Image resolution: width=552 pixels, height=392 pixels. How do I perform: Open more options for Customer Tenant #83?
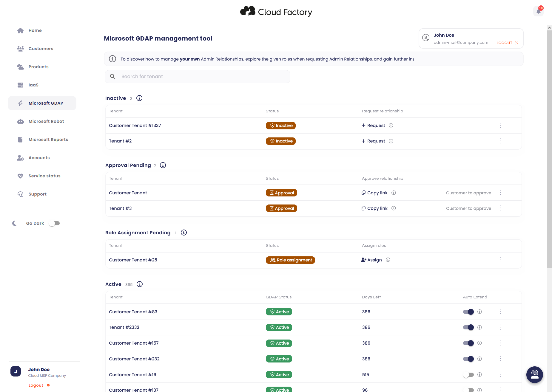pyautogui.click(x=500, y=312)
